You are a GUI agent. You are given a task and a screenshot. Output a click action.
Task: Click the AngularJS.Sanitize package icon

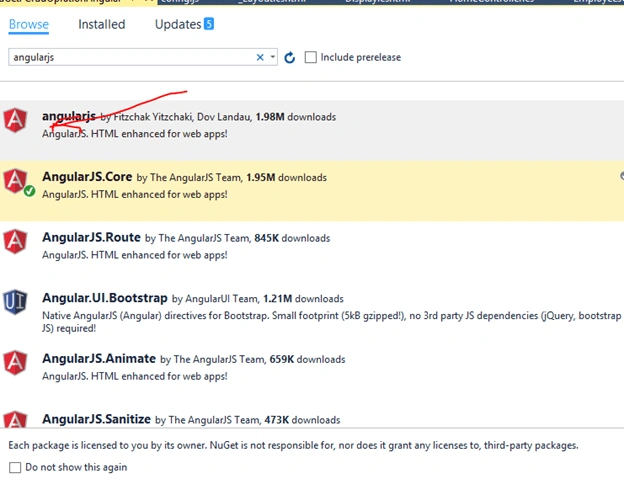[x=15, y=419]
